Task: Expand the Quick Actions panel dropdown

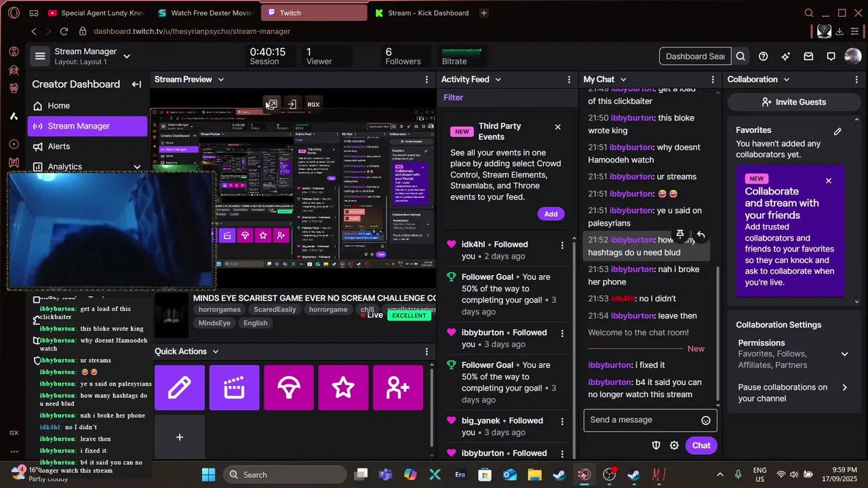Action: tap(216, 351)
